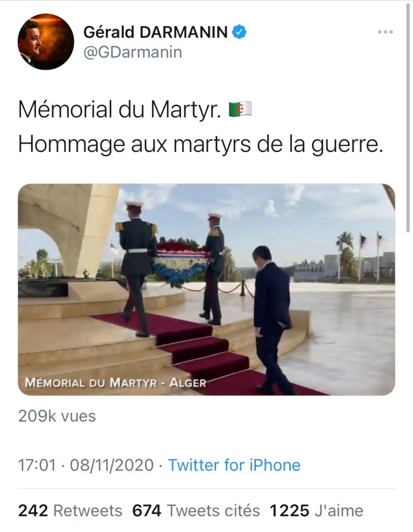
Task: Open the @GDarmanin handle
Action: 133,52
